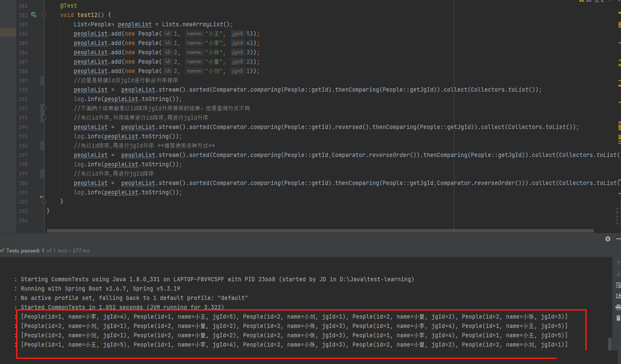Collapse the test12 method at line 182
The height and width of the screenshot is (364, 621).
click(x=44, y=15)
